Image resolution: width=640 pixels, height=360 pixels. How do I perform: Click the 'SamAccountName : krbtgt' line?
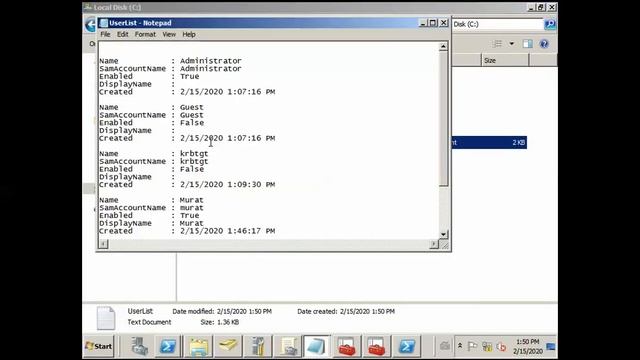(153, 161)
